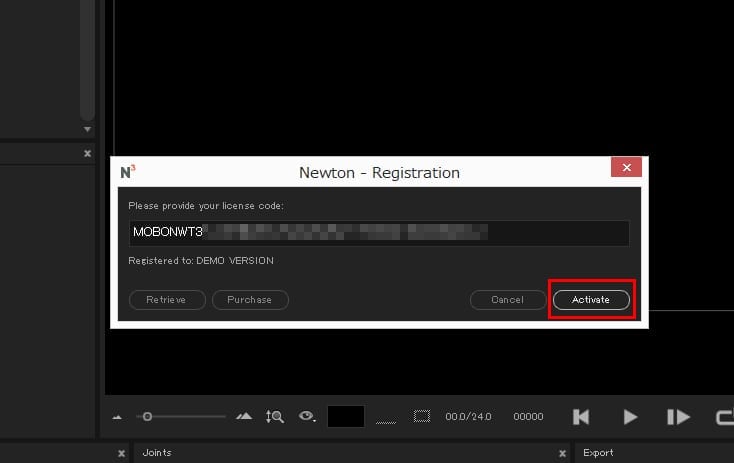The width and height of the screenshot is (734, 463).
Task: Click the fit zoom magnifier icon
Action: (274, 416)
